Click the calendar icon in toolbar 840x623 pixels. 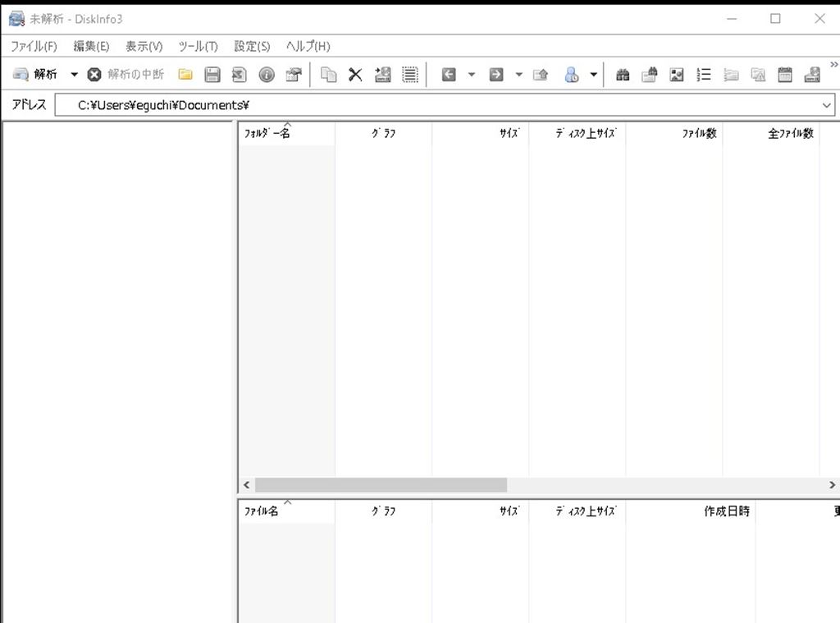coord(785,75)
